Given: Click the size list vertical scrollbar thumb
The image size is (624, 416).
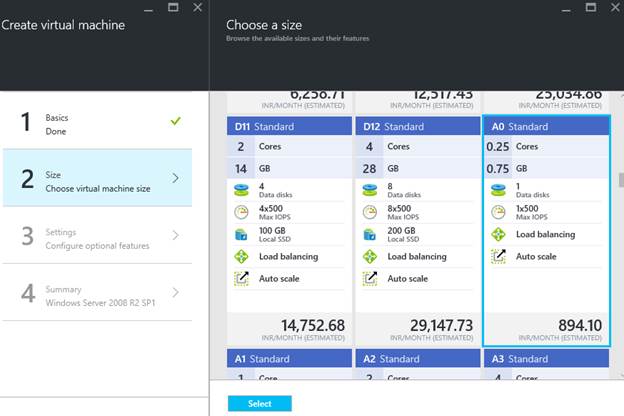Looking at the screenshot, I should (x=621, y=180).
